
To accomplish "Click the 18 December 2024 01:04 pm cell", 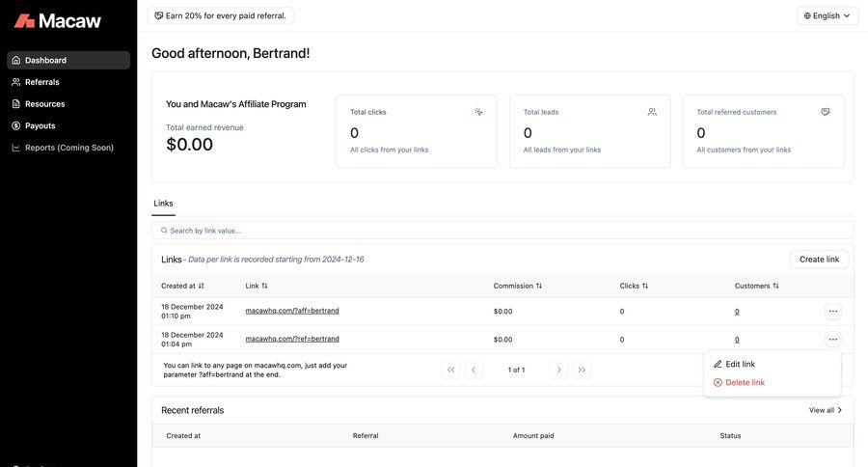I will pyautogui.click(x=192, y=340).
